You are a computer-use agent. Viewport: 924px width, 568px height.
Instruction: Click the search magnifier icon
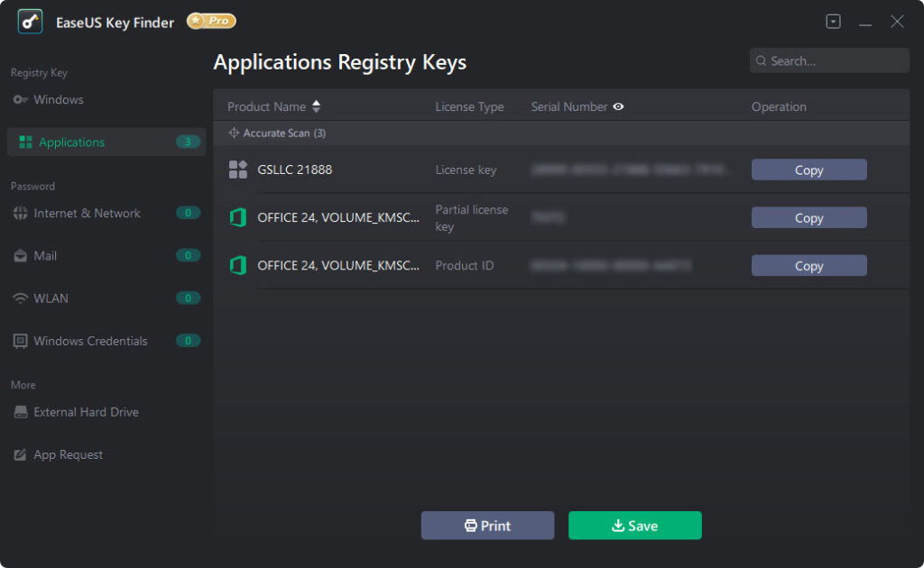pyautogui.click(x=761, y=60)
